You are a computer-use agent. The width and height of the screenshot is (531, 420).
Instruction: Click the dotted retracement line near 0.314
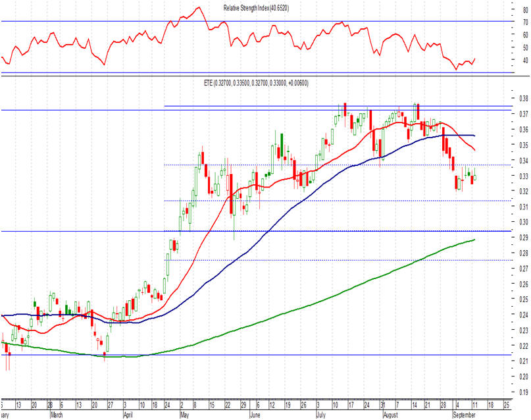[339, 201]
